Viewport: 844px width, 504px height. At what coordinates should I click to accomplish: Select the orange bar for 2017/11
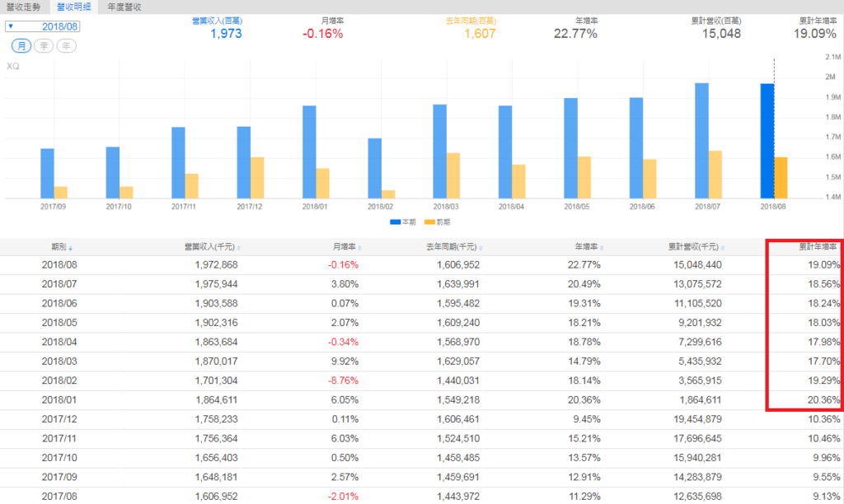[x=191, y=186]
